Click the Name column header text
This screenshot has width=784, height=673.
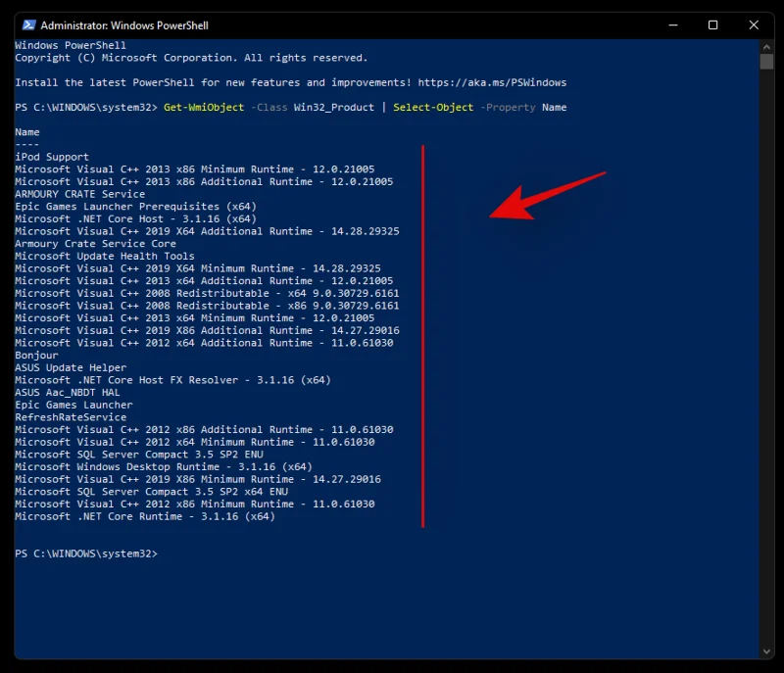(26, 131)
